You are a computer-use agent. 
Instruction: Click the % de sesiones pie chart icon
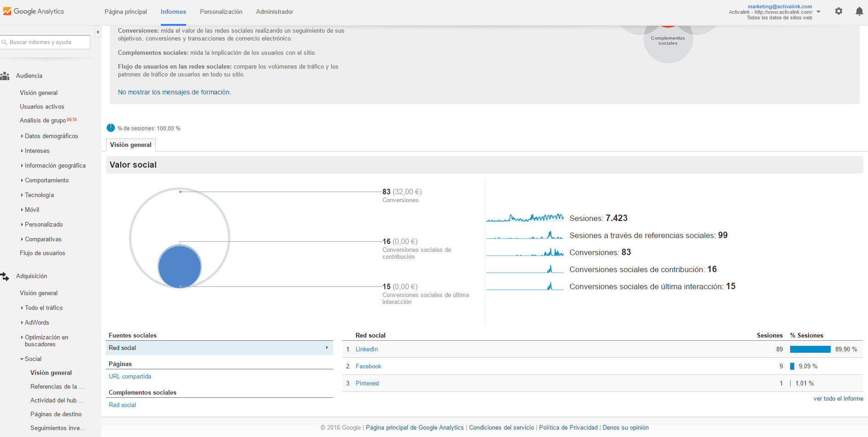(x=110, y=128)
